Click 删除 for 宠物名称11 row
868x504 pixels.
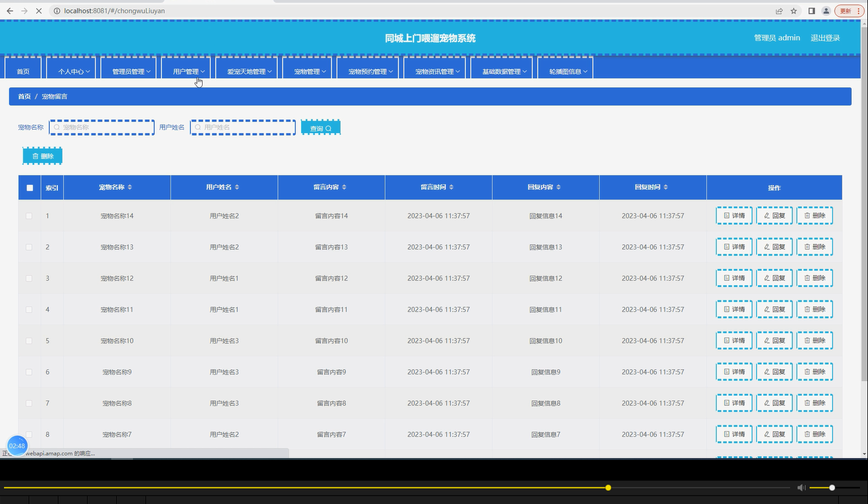[x=815, y=309]
